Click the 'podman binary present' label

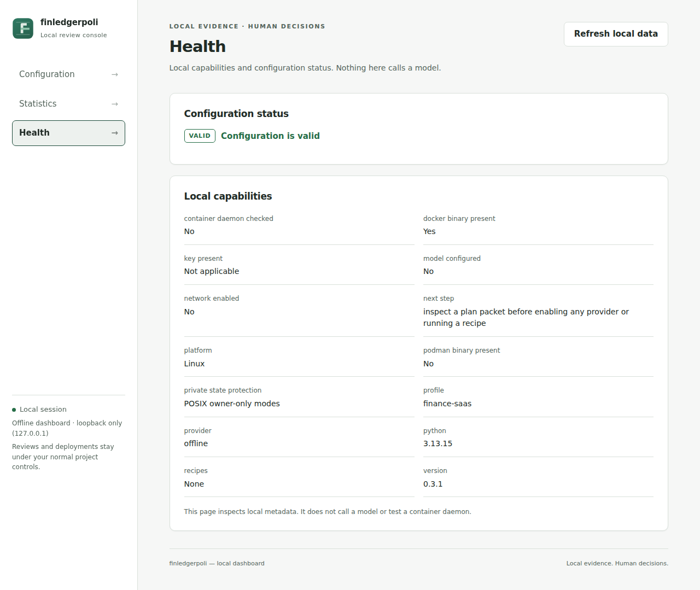click(x=462, y=350)
